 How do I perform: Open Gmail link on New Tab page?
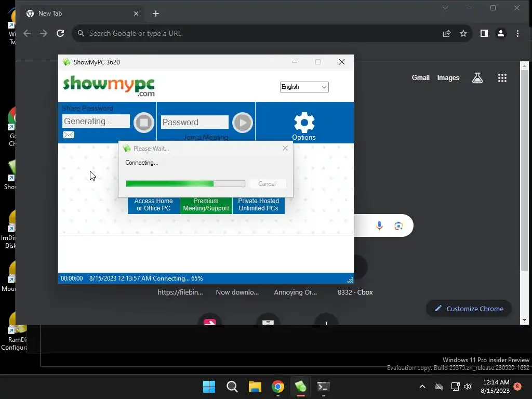pyautogui.click(x=421, y=78)
